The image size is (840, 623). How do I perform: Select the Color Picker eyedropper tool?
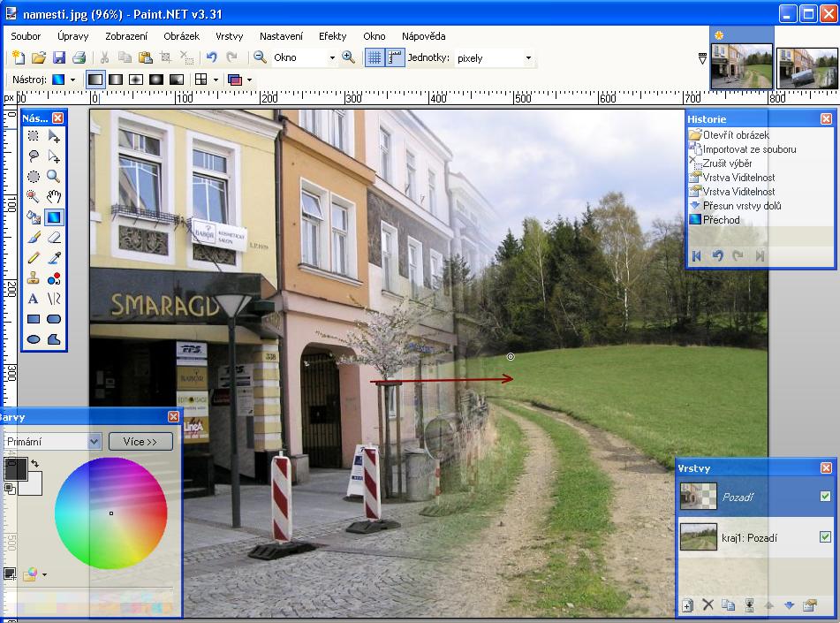(x=54, y=258)
